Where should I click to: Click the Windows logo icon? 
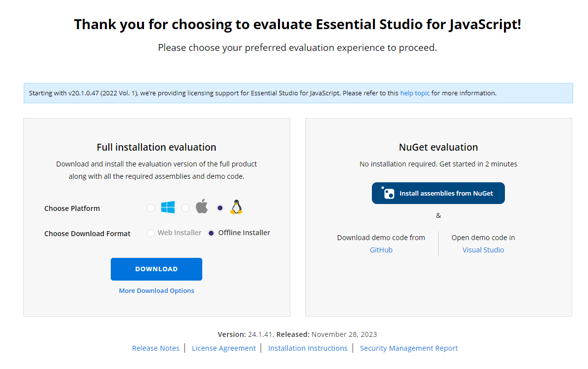click(167, 207)
